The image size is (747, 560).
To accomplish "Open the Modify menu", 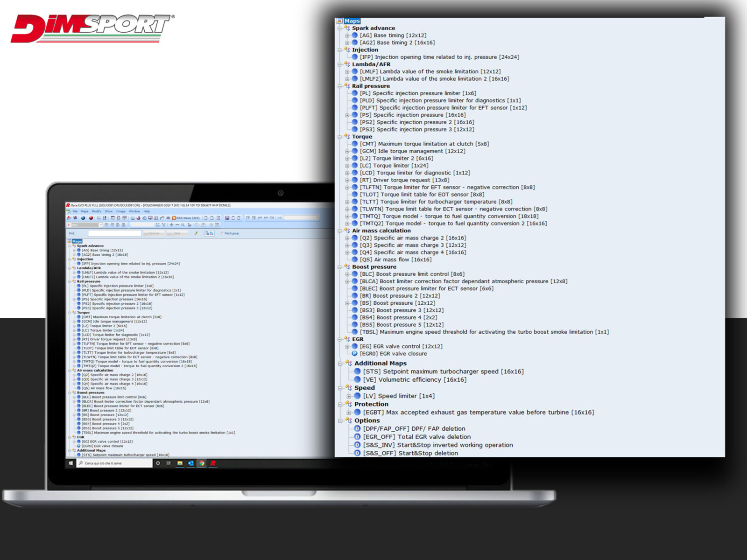I will tap(96, 211).
